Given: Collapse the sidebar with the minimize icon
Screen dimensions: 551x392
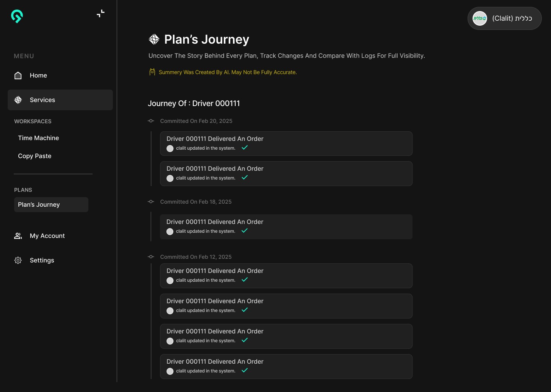Looking at the screenshot, I should [x=101, y=14].
